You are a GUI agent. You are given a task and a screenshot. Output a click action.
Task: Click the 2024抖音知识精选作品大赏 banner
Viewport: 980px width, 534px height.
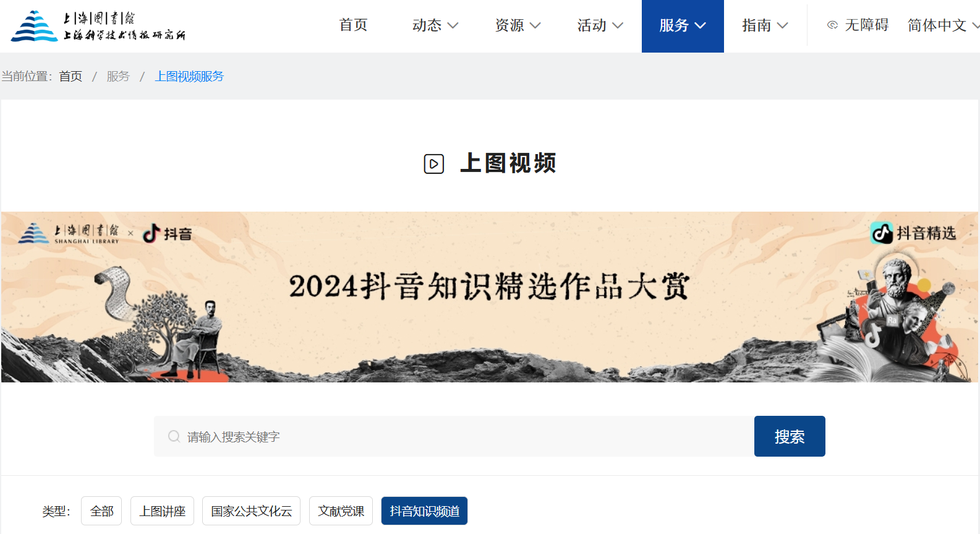pyautogui.click(x=490, y=297)
